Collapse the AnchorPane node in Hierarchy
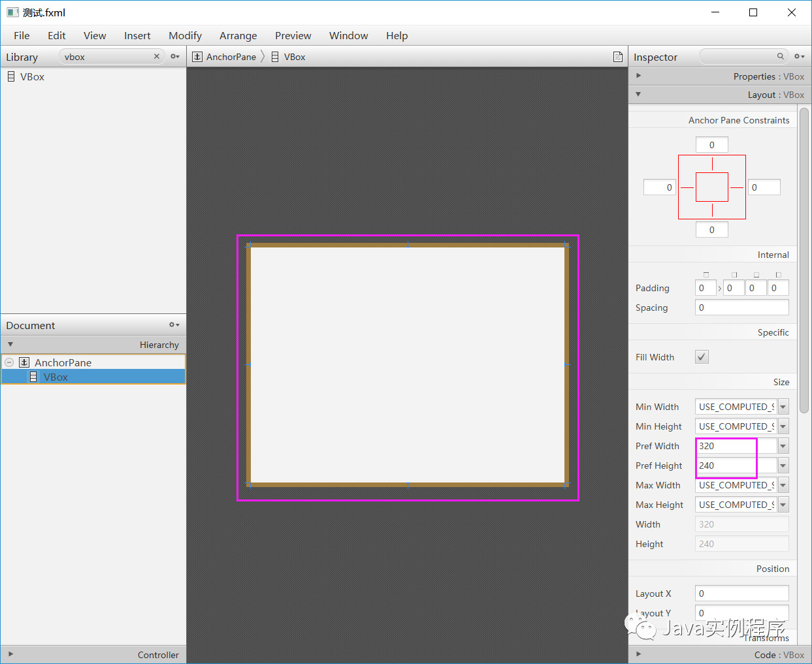 click(x=9, y=362)
